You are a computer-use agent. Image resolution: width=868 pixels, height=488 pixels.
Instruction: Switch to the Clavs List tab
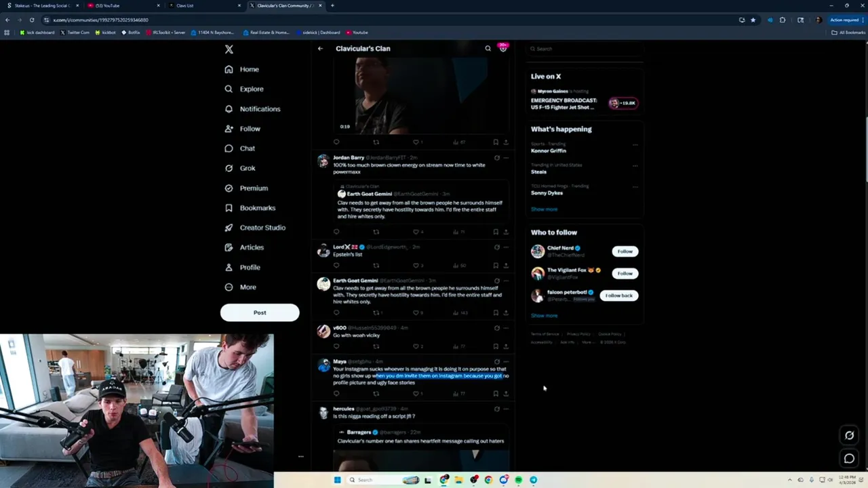pyautogui.click(x=203, y=5)
